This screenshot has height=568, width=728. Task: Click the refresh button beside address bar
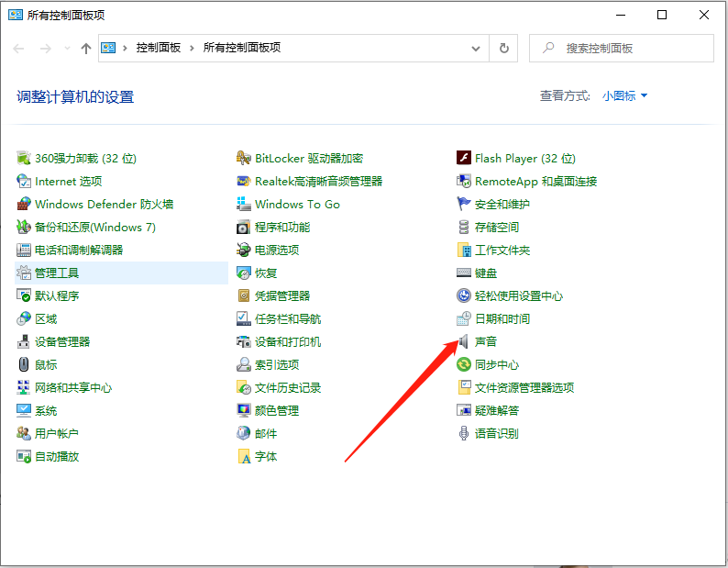coord(503,48)
